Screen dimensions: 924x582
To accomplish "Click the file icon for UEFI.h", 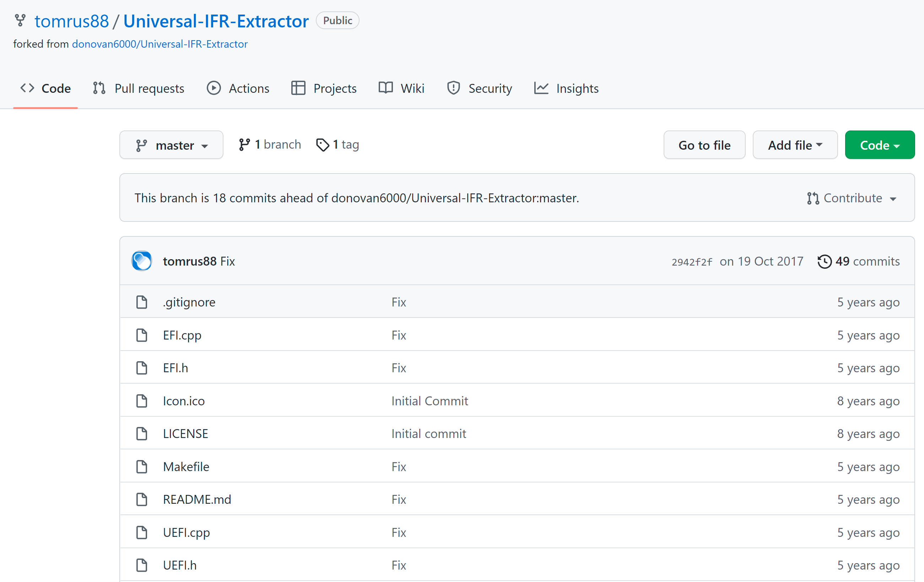I will tap(142, 565).
